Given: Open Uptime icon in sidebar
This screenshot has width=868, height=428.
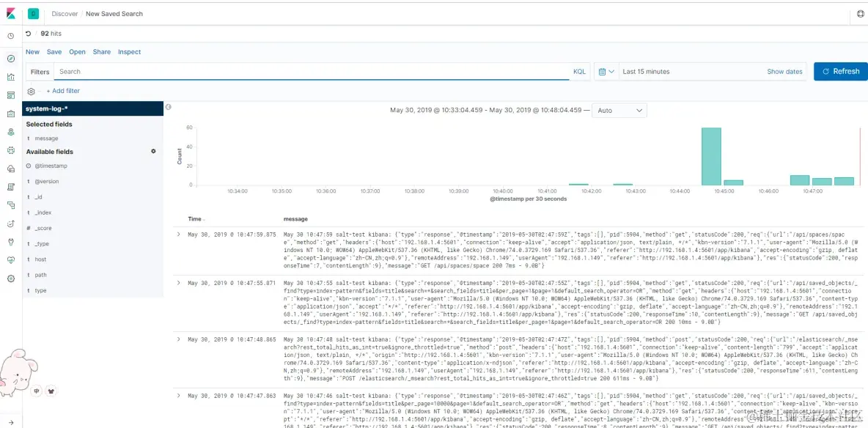Looking at the screenshot, I should (x=10, y=224).
